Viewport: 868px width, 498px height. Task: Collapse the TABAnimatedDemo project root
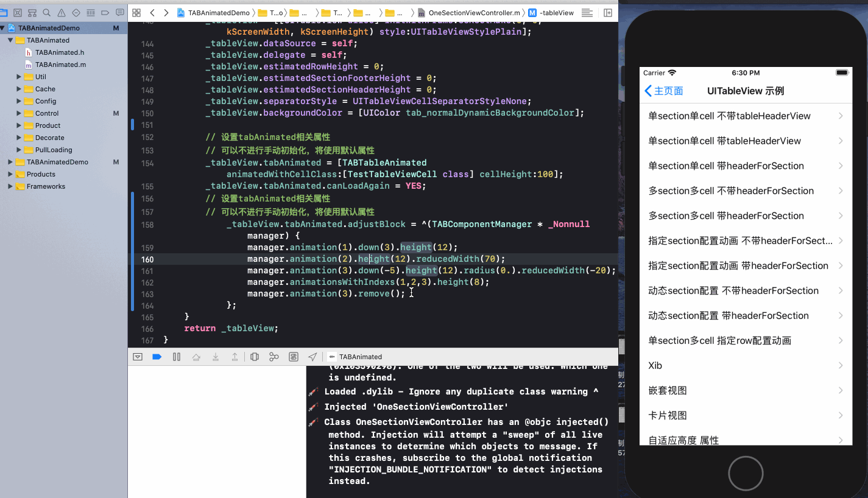click(3, 28)
